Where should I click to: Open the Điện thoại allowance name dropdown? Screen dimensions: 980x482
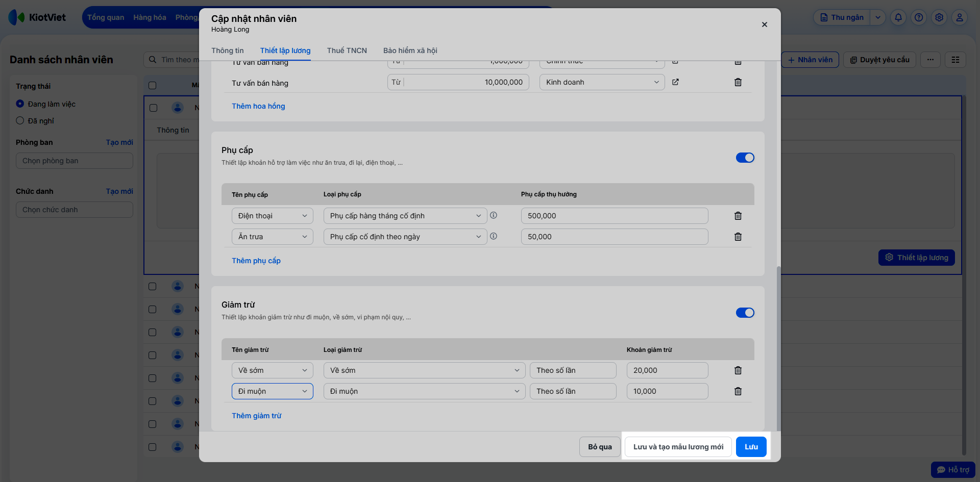point(272,216)
